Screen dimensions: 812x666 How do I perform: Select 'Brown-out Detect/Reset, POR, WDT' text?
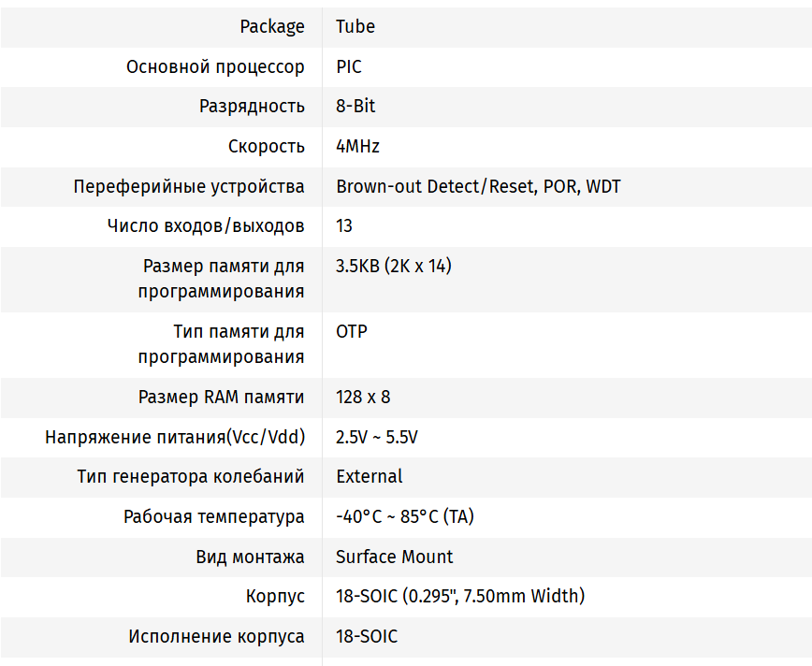pyautogui.click(x=478, y=186)
